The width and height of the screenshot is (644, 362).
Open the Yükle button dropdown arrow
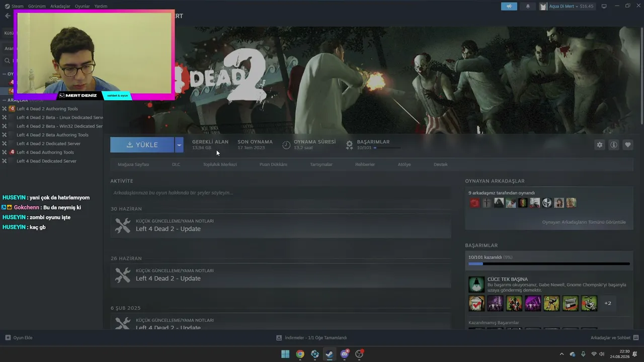coord(179,145)
